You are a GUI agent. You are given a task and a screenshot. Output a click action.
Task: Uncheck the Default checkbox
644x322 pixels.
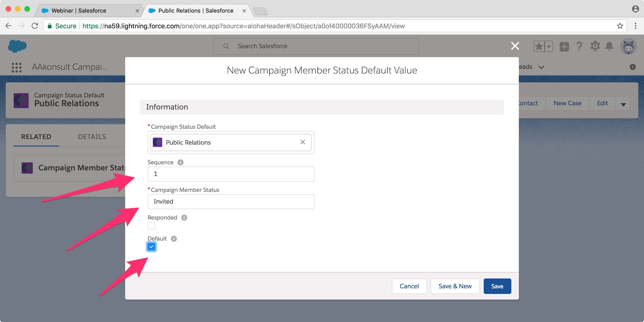click(151, 247)
